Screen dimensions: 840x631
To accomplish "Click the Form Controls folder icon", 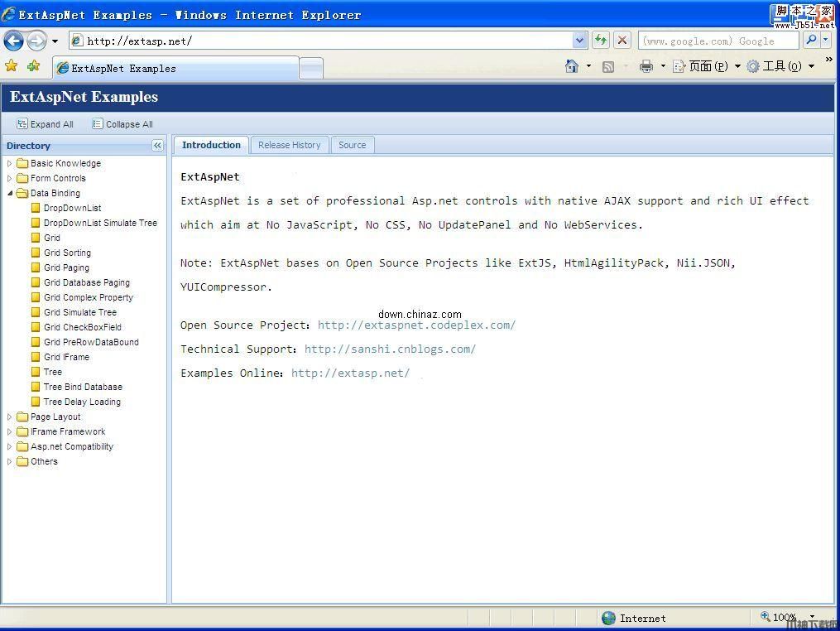I will (x=22, y=178).
